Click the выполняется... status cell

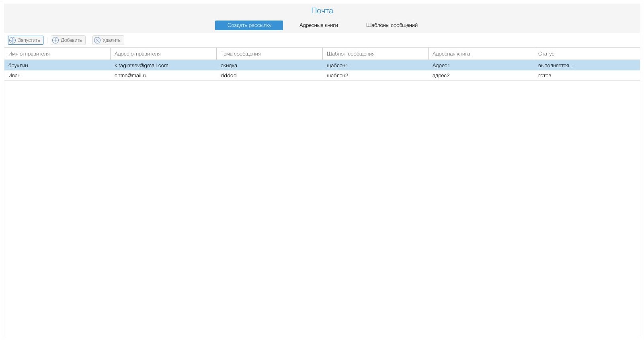click(556, 66)
